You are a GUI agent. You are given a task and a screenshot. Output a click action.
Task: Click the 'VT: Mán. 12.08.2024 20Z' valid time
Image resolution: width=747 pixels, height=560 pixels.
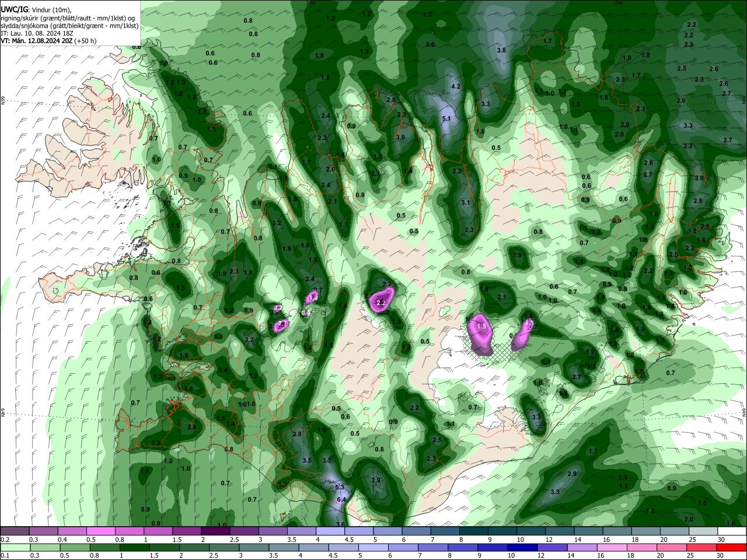coord(37,41)
